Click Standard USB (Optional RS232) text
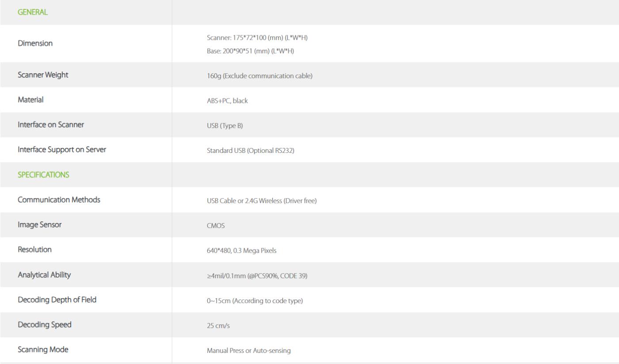Viewport: 619px width, 364px height. click(x=250, y=151)
